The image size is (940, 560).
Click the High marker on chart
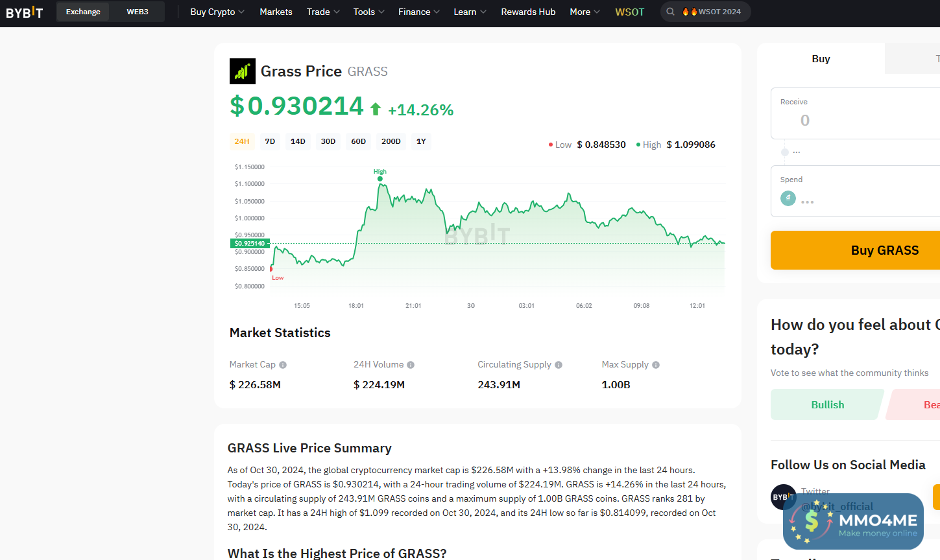point(380,179)
